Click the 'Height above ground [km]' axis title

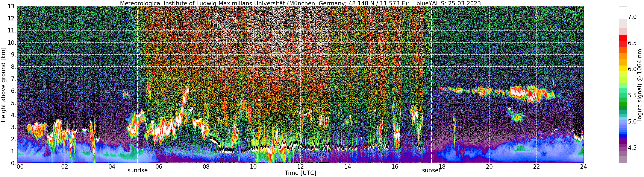(3, 85)
